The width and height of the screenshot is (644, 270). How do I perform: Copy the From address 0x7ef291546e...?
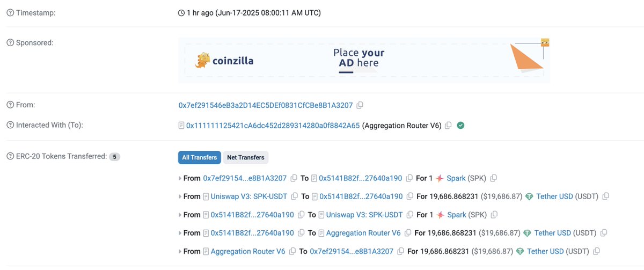click(x=360, y=105)
